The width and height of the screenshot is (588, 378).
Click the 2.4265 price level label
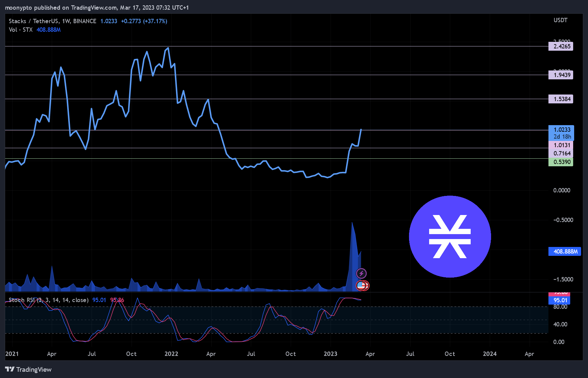pos(561,46)
